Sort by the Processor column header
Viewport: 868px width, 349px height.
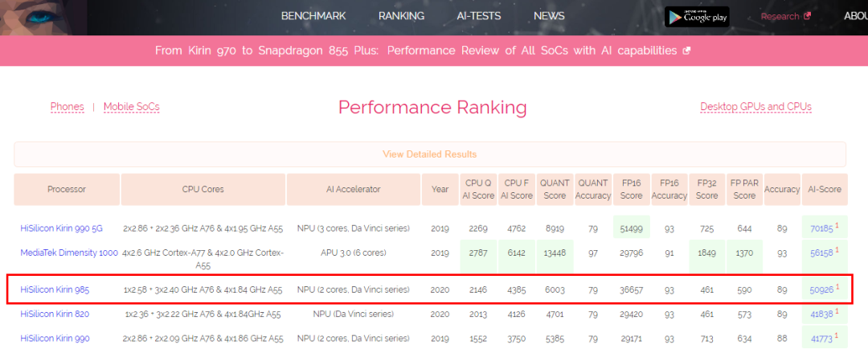pos(67,190)
